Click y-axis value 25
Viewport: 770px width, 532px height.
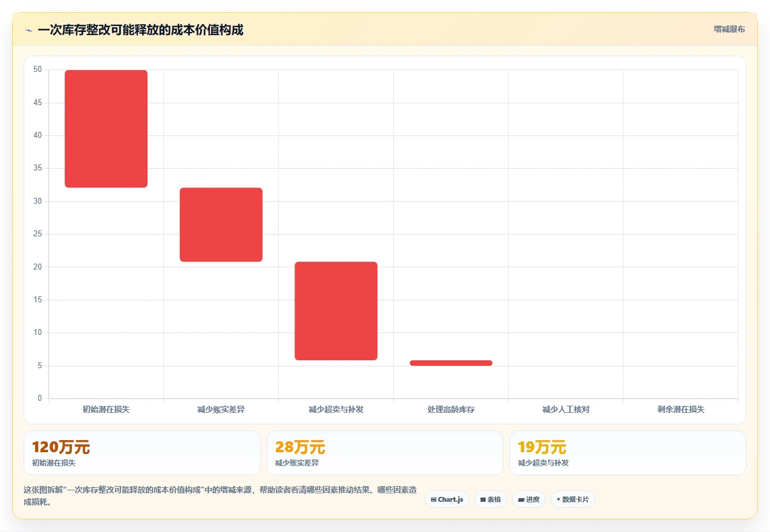(38, 234)
